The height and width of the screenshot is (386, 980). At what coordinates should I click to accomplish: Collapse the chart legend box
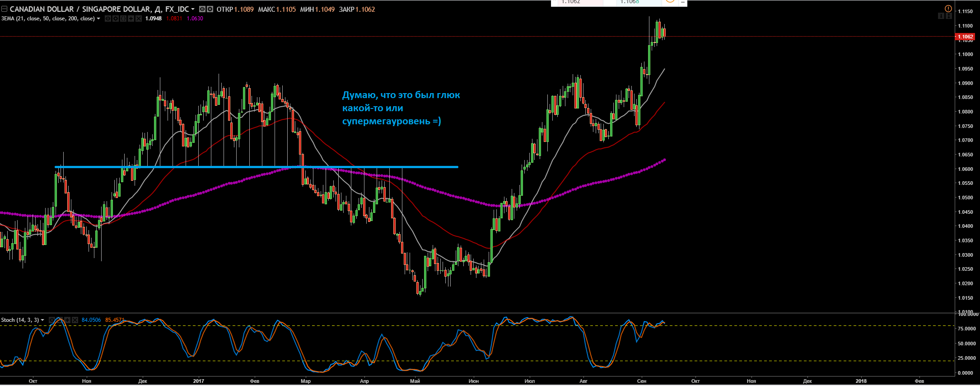(x=4, y=9)
